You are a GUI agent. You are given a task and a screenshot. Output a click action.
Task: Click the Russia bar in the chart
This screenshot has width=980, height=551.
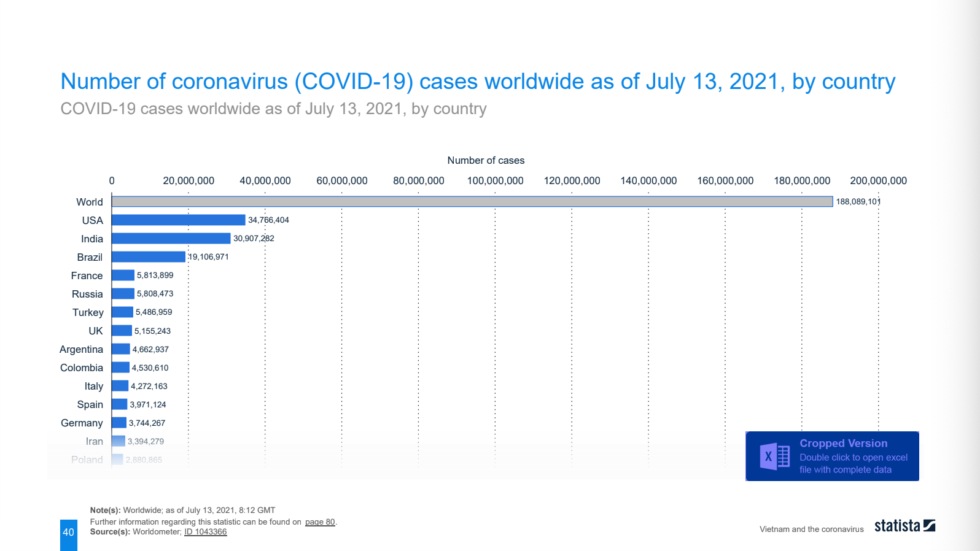click(123, 293)
